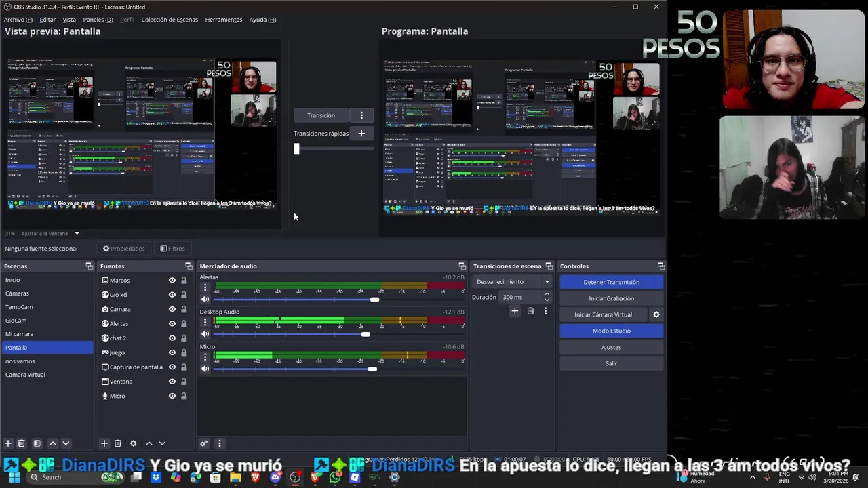Open the Herramientas menu
Viewport: 868px width, 488px height.
click(223, 20)
